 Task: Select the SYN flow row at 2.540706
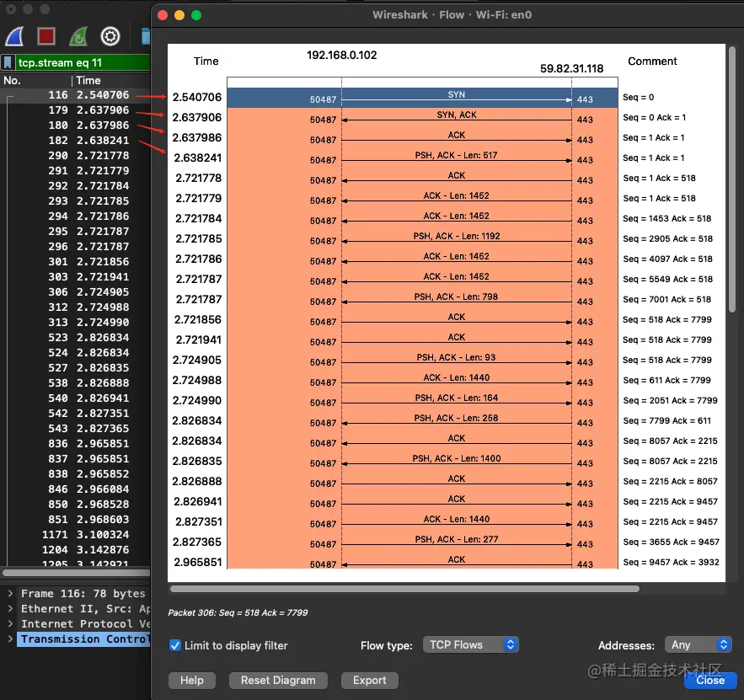422,98
